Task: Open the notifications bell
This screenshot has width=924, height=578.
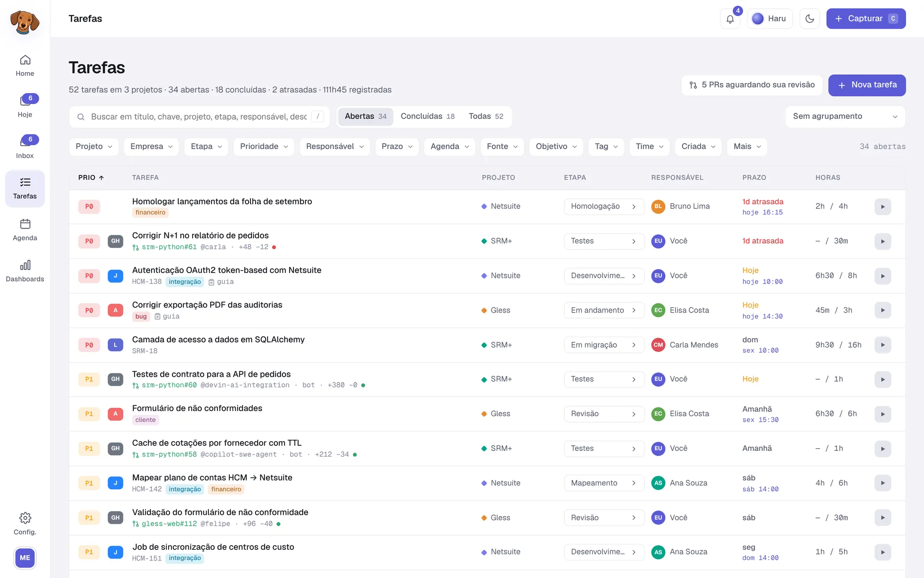Action: coord(730,19)
